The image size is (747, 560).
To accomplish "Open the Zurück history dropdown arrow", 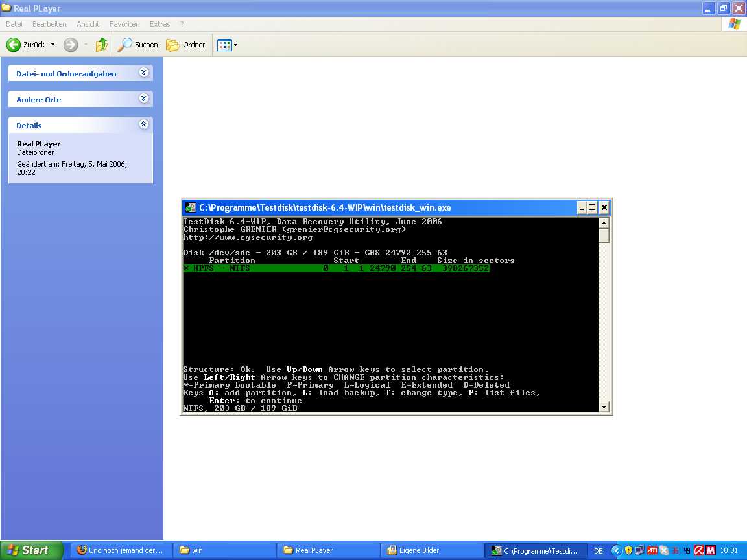I will tap(53, 45).
